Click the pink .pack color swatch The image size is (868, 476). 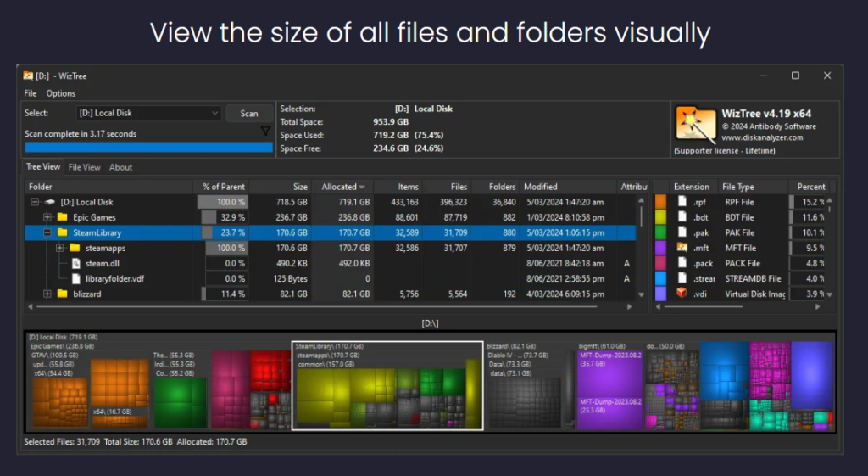pyautogui.click(x=660, y=263)
